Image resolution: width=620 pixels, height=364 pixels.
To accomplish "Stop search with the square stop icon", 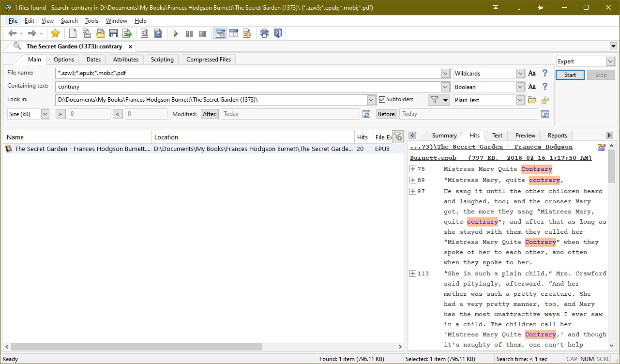I will pos(203,33).
